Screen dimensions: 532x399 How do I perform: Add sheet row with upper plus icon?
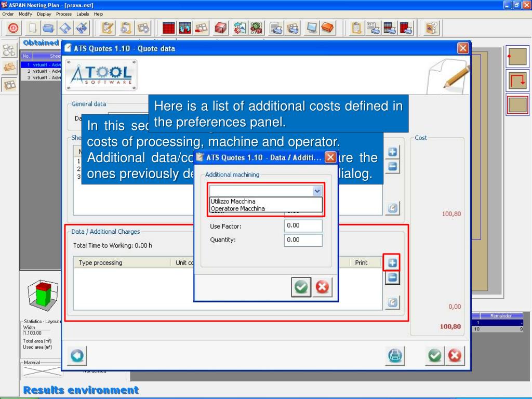pos(393,152)
